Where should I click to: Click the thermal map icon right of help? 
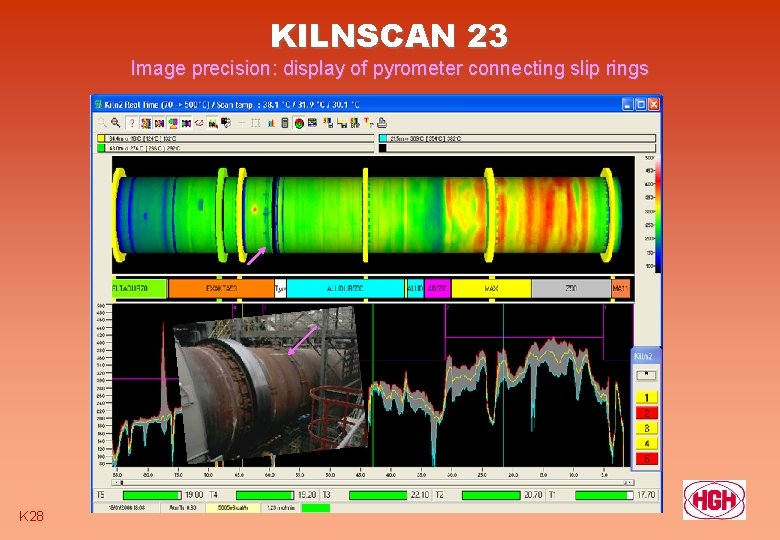click(x=146, y=123)
